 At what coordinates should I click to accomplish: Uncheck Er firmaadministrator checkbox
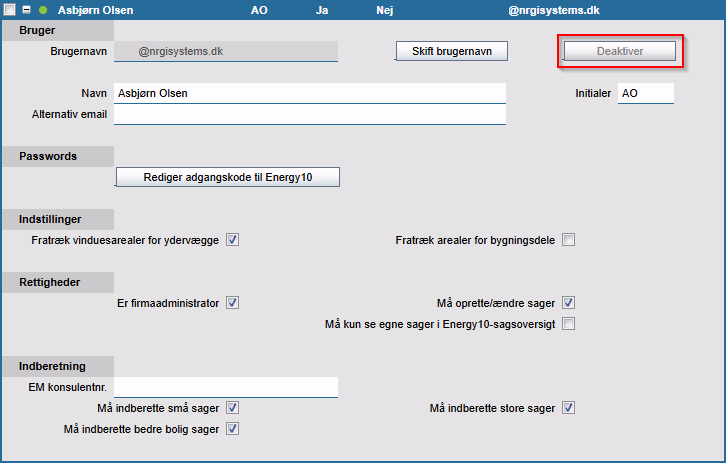(x=232, y=303)
